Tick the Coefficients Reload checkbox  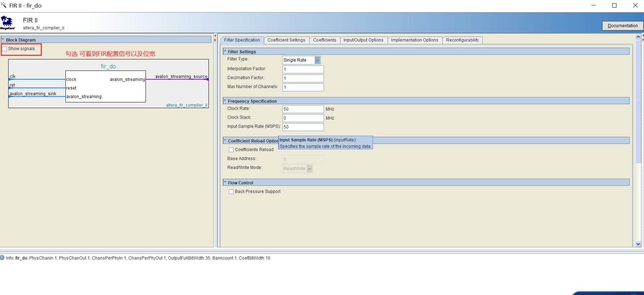(231, 150)
